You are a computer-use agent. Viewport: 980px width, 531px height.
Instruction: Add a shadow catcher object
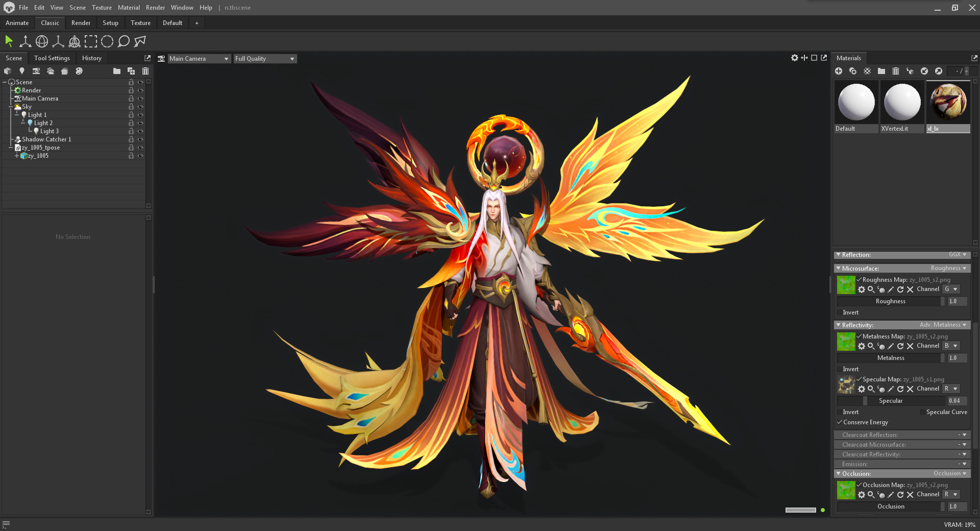[65, 71]
